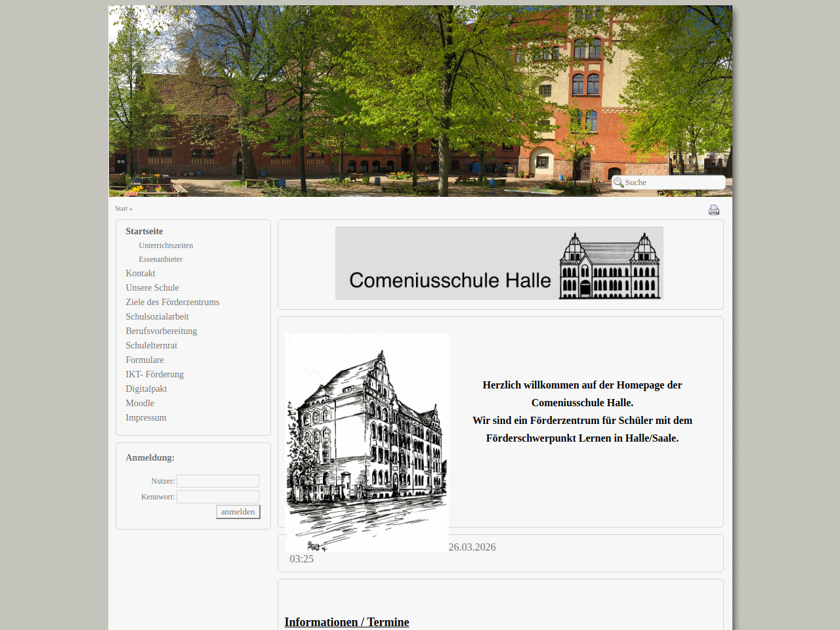Open the Startseite menu item

(144, 231)
